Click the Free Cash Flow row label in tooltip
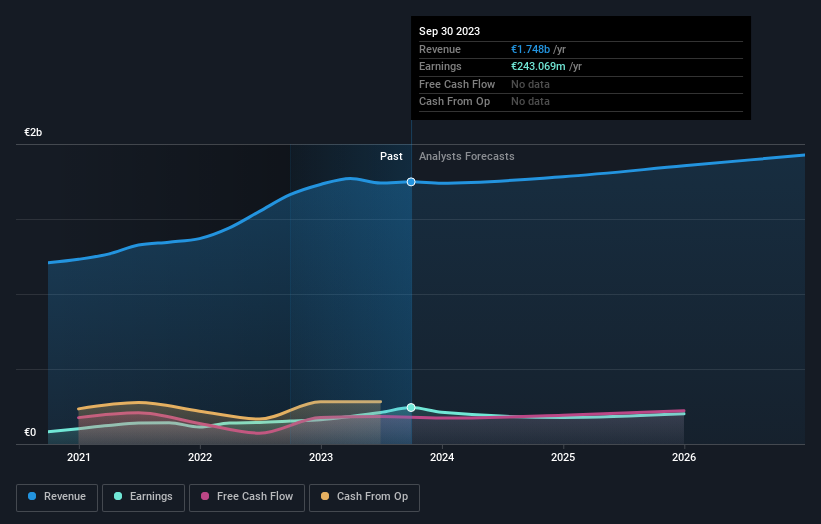The height and width of the screenshot is (524, 821). (457, 84)
